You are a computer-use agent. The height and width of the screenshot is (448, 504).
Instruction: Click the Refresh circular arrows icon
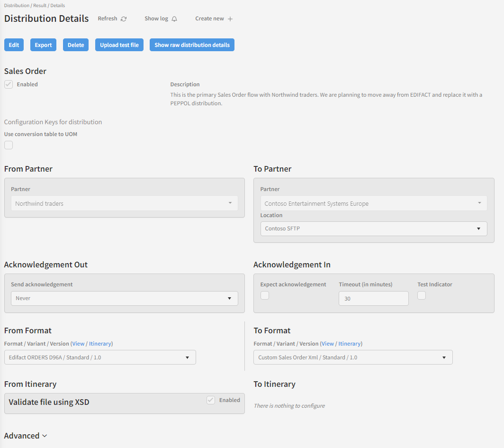coord(124,19)
